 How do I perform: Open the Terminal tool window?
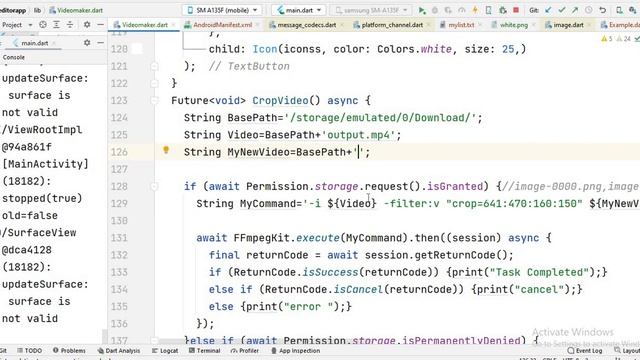tap(204, 351)
